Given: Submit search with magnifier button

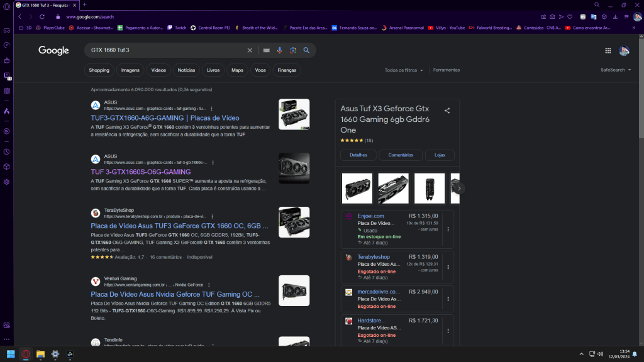Looking at the screenshot, I should pos(306,50).
